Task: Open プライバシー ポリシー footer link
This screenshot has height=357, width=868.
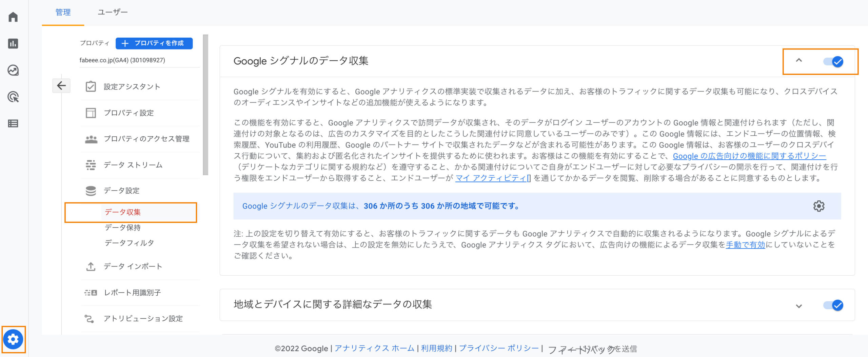Action: point(499,348)
